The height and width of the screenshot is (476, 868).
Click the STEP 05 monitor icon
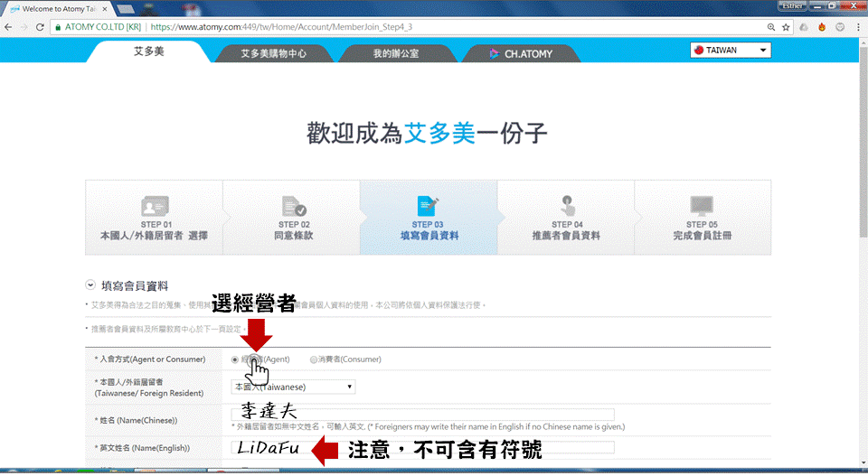click(x=702, y=206)
